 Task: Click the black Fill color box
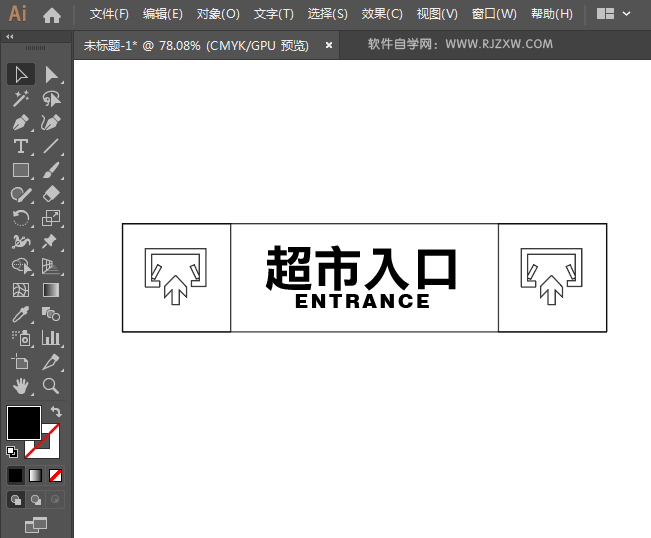click(24, 423)
